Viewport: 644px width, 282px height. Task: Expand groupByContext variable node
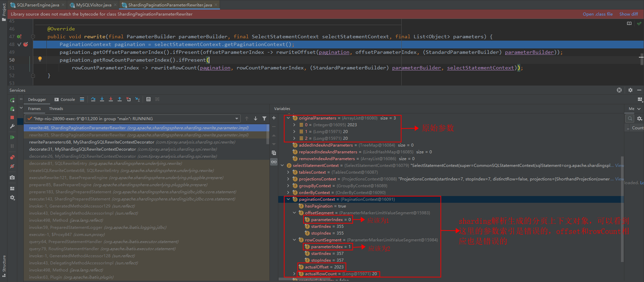[x=288, y=186]
